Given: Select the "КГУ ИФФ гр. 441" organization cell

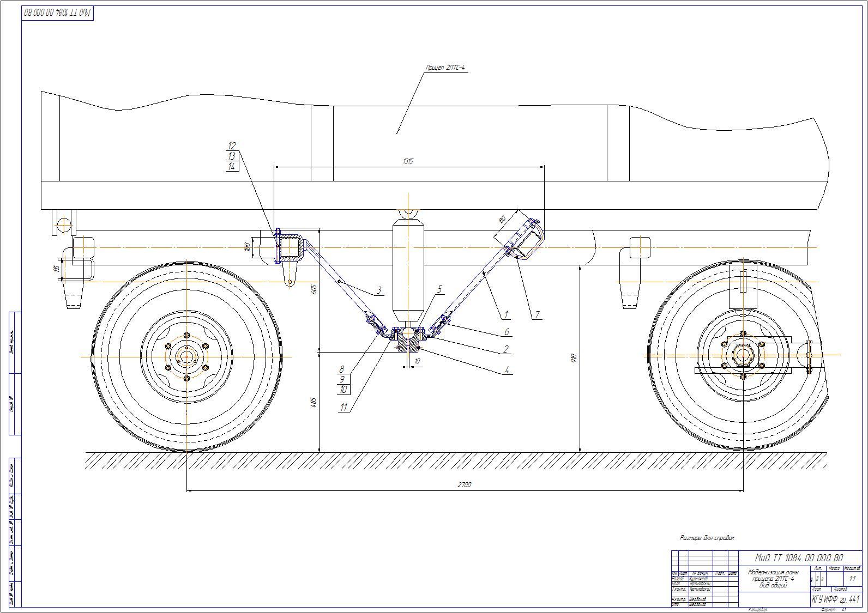Looking at the screenshot, I should tap(835, 599).
